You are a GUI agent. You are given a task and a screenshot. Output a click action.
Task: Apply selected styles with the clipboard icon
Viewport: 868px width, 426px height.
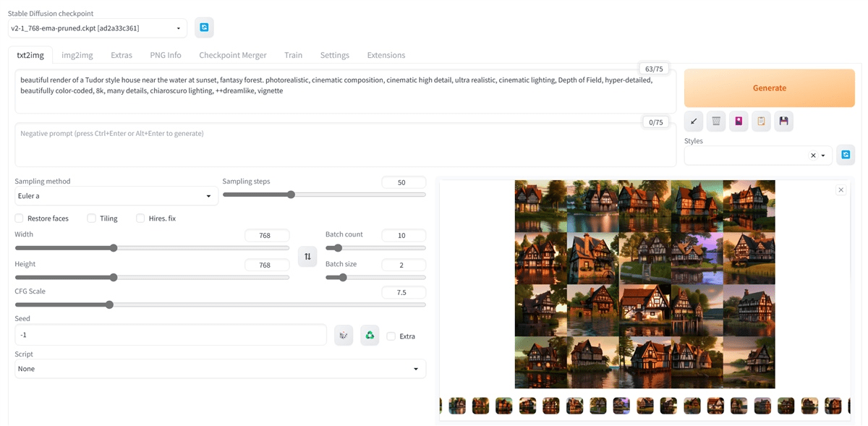tap(761, 122)
